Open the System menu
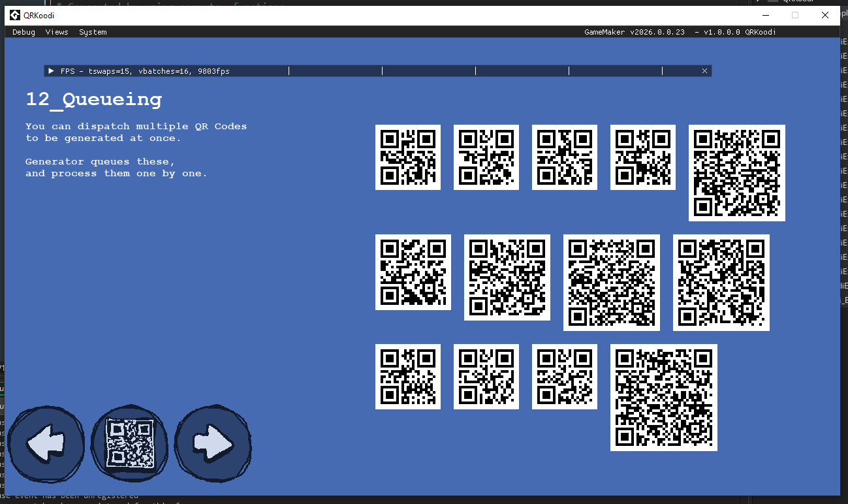This screenshot has height=504, width=848. pyautogui.click(x=93, y=32)
